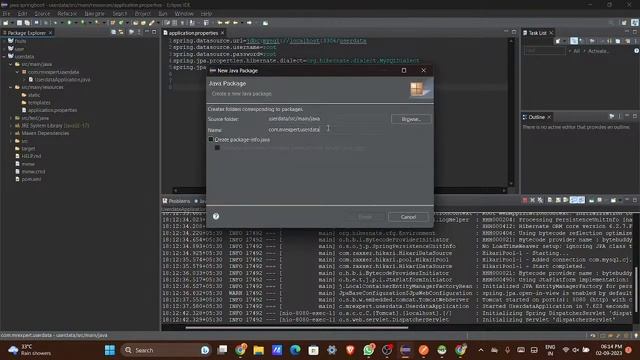Expand UserdataApplication.java node
Image resolution: width=640 pixels, height=360 pixels.
[x=24, y=80]
